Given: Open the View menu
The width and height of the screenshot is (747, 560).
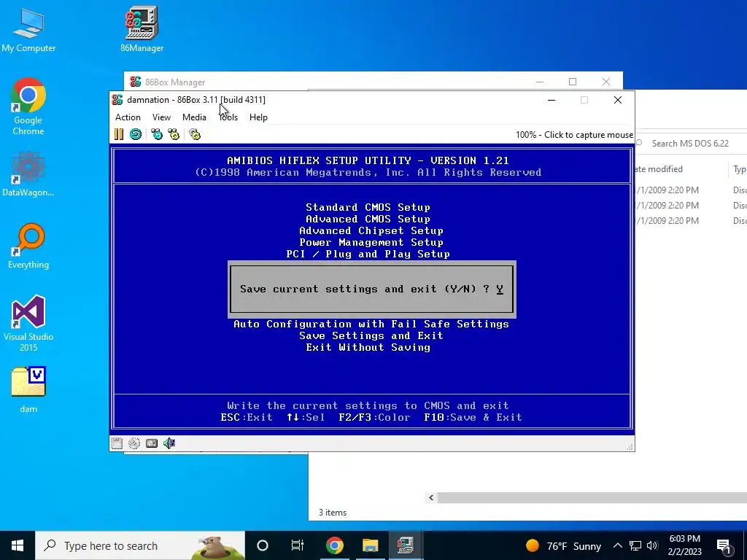Looking at the screenshot, I should [161, 117].
